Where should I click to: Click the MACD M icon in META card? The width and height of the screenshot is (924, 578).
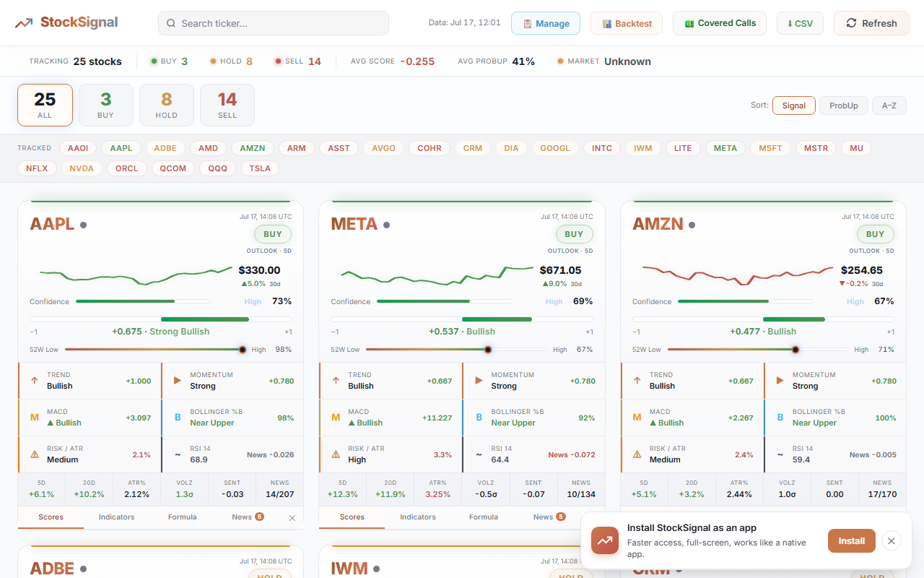pos(335,417)
